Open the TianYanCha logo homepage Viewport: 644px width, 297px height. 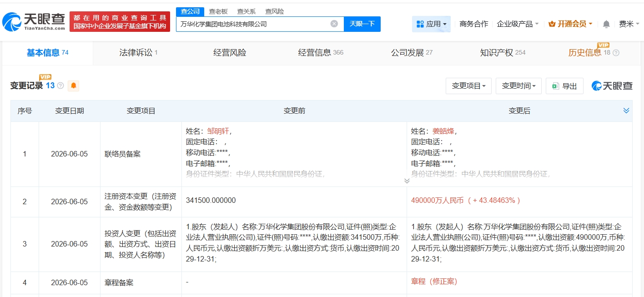34,21
